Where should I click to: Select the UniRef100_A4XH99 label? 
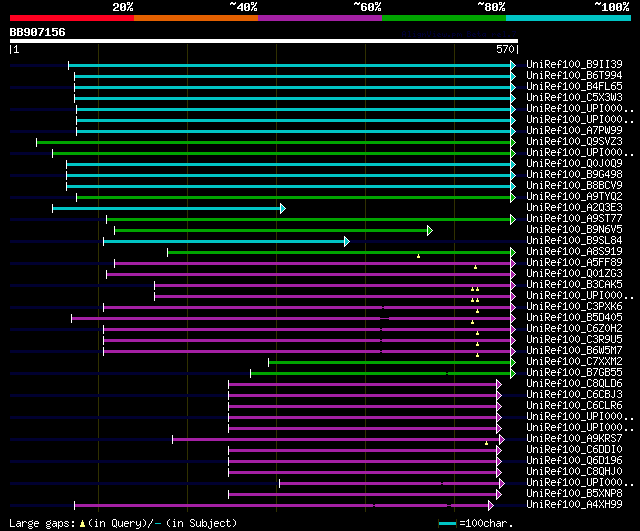pos(574,505)
